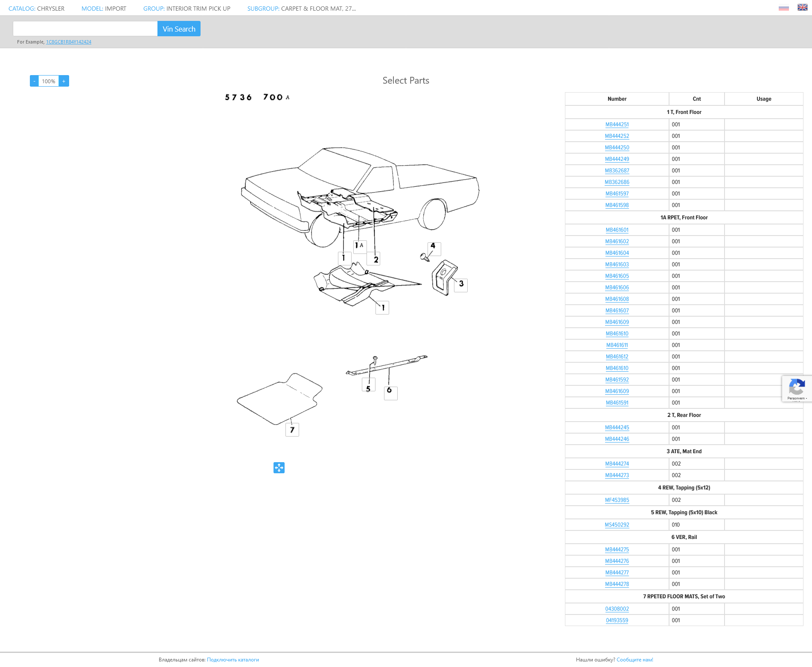The width and height of the screenshot is (812, 667).
Task: Open the GROUP: INTERIOR TRIM PICK UP breadcrumb
Action: [x=186, y=9]
